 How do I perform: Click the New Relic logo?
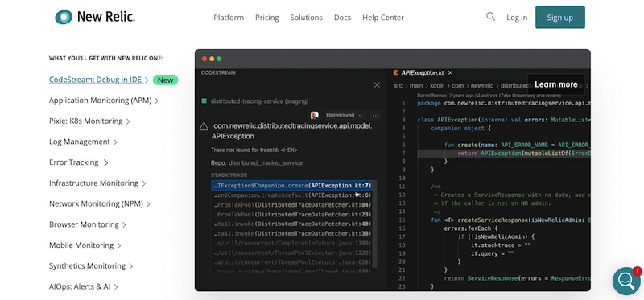95,17
